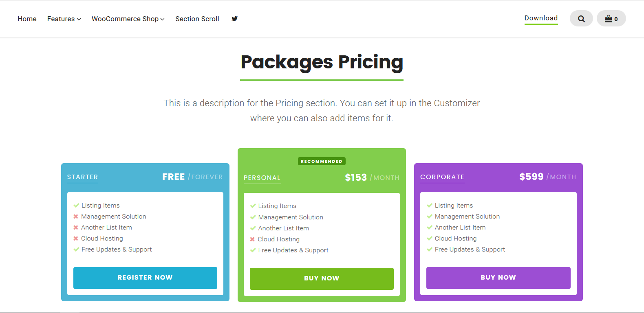This screenshot has height=313, width=644.
Task: Click green check beside Starter Listing Items
Action: point(76,206)
